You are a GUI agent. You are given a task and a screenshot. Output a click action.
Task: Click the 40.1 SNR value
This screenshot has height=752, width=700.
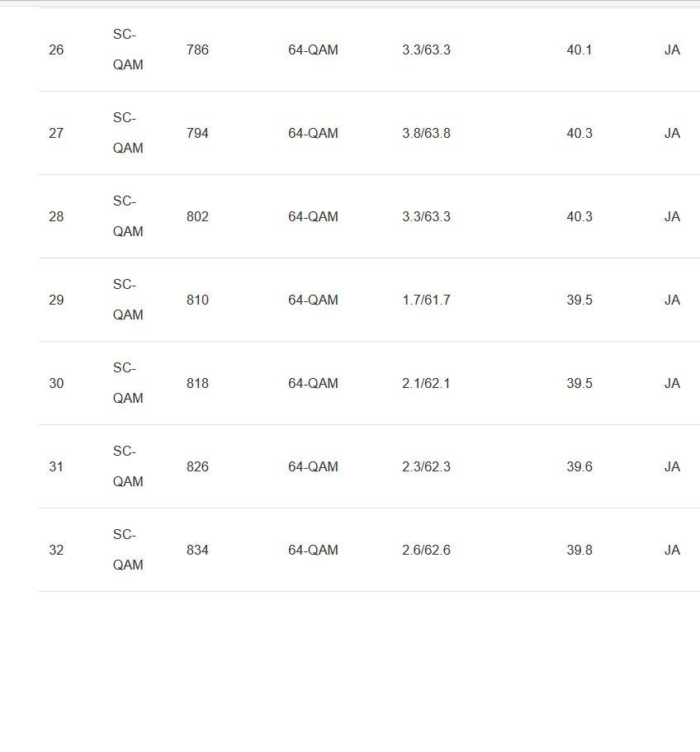coord(579,50)
